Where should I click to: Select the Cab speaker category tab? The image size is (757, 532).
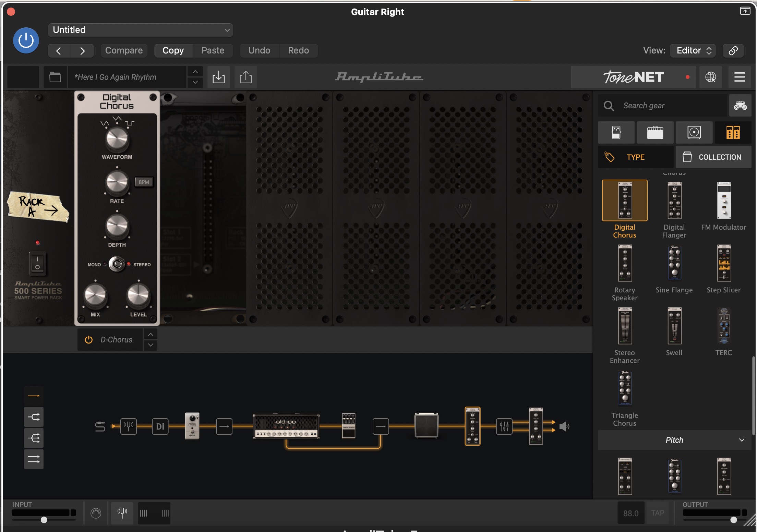pyautogui.click(x=694, y=132)
